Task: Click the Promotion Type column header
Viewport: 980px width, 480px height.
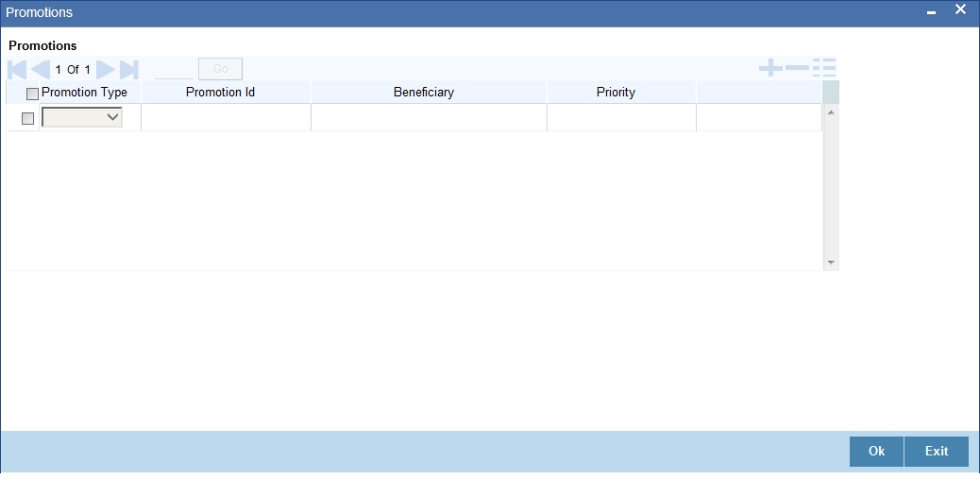Action: [x=84, y=93]
